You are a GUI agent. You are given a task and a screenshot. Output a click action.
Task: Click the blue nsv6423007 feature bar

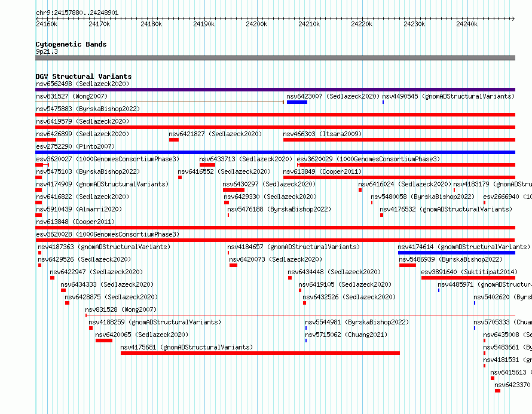click(297, 102)
